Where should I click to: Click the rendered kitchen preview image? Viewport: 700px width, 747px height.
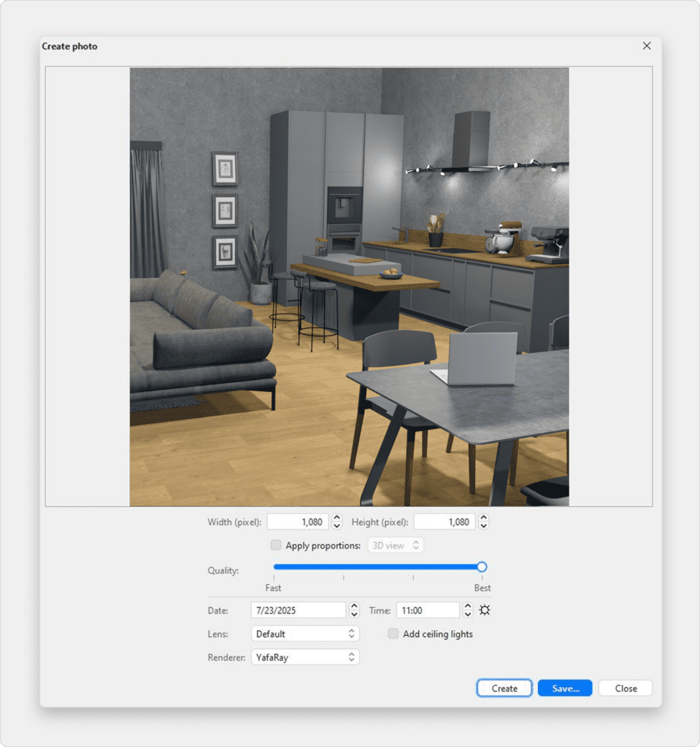pyautogui.click(x=349, y=287)
